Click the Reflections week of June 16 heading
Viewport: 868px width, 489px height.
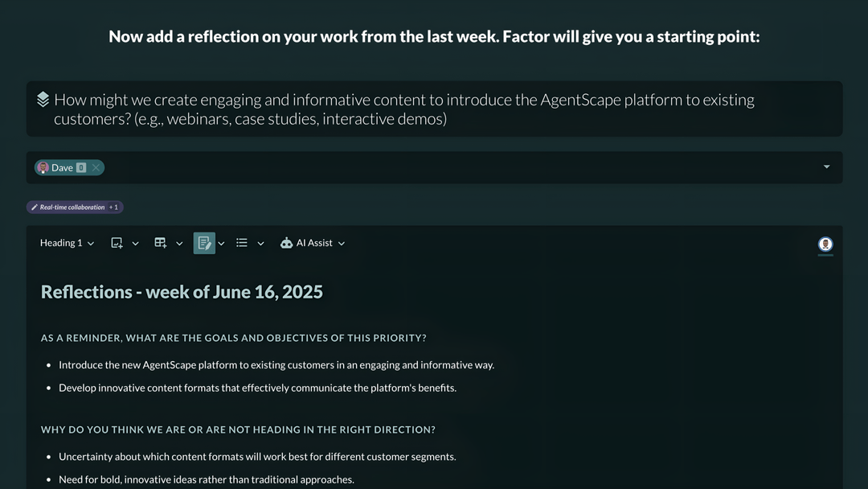click(x=182, y=292)
